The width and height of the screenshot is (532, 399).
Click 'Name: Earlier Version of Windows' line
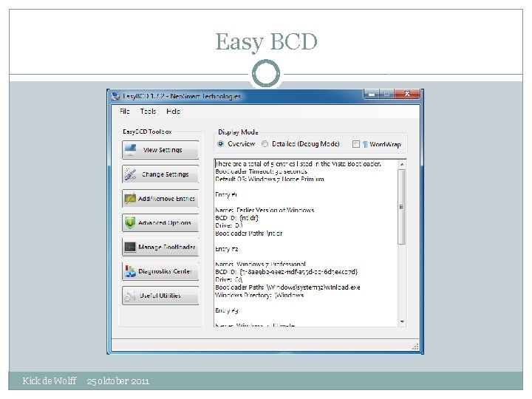tap(265, 210)
